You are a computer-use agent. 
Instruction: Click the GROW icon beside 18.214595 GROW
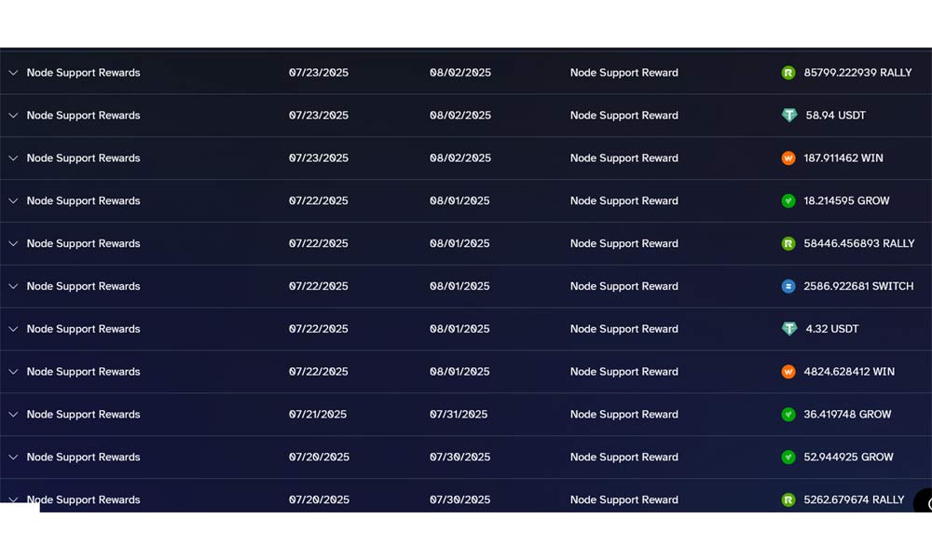pyautogui.click(x=788, y=201)
